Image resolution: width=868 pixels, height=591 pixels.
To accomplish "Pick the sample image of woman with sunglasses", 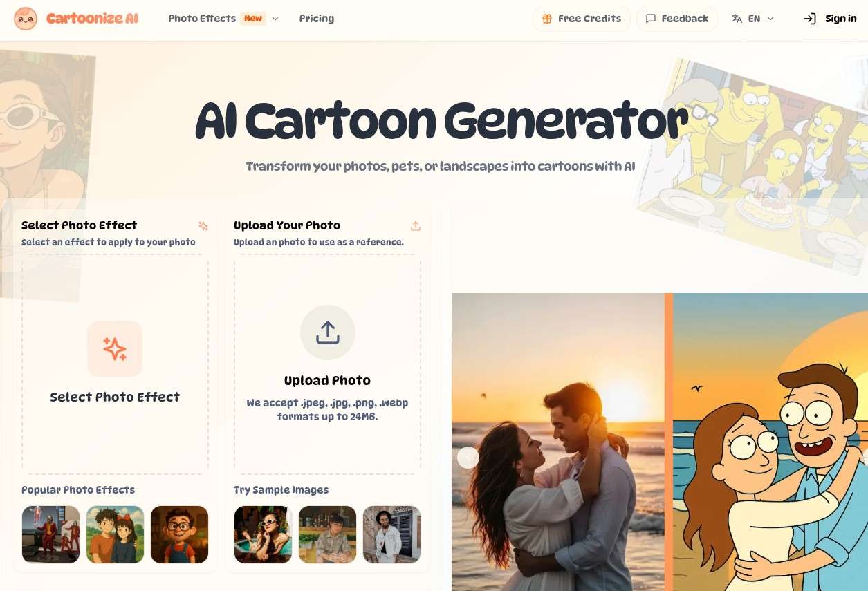I will pyautogui.click(x=264, y=534).
